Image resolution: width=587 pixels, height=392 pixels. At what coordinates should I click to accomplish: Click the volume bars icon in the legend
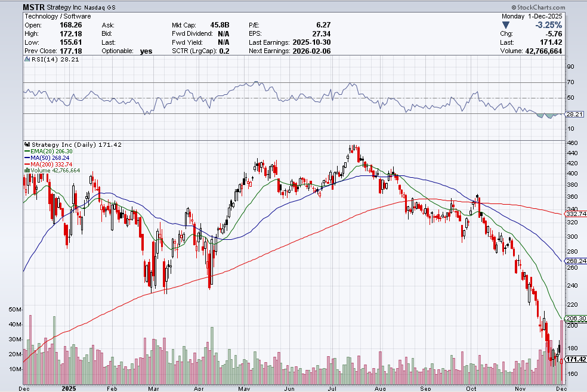click(x=27, y=171)
